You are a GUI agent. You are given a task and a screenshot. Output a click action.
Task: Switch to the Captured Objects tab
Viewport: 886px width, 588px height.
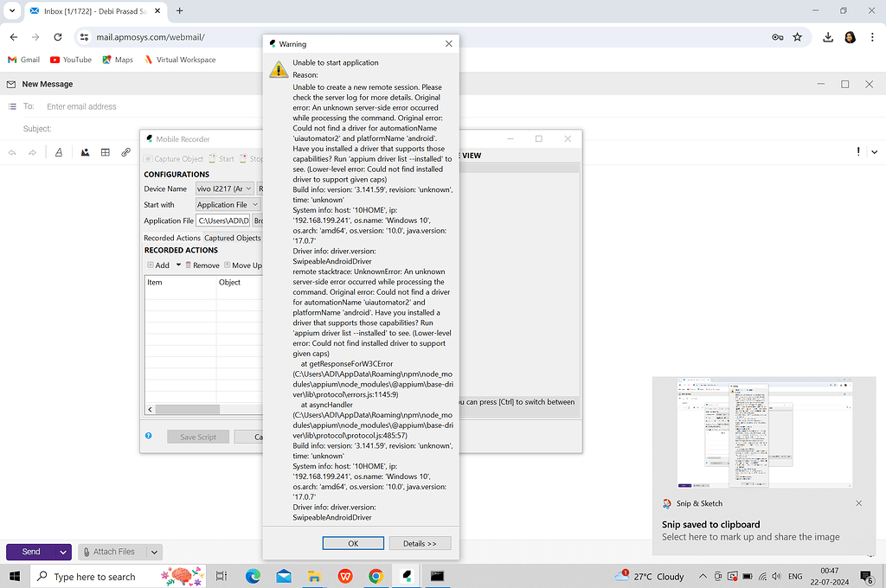233,238
